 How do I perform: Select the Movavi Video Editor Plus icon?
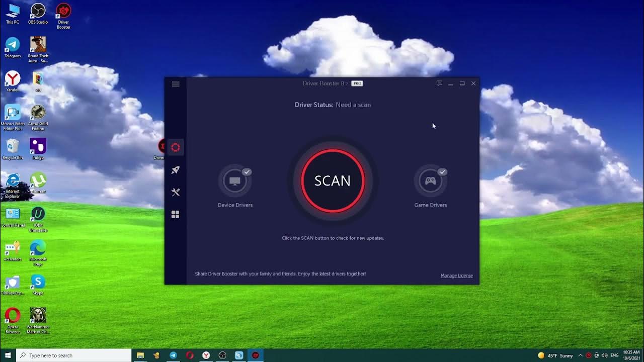click(13, 118)
